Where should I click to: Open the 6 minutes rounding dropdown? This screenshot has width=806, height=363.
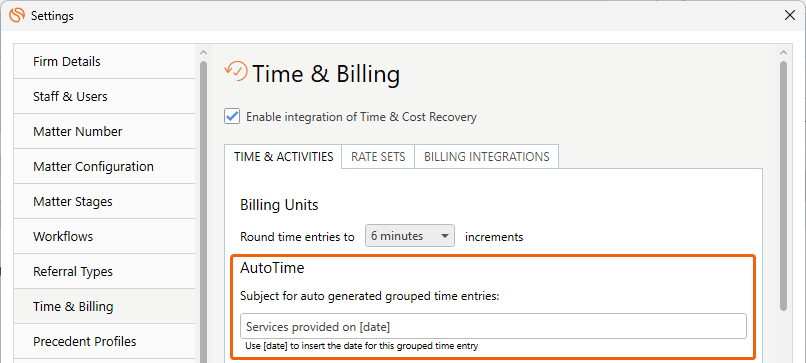pyautogui.click(x=410, y=236)
